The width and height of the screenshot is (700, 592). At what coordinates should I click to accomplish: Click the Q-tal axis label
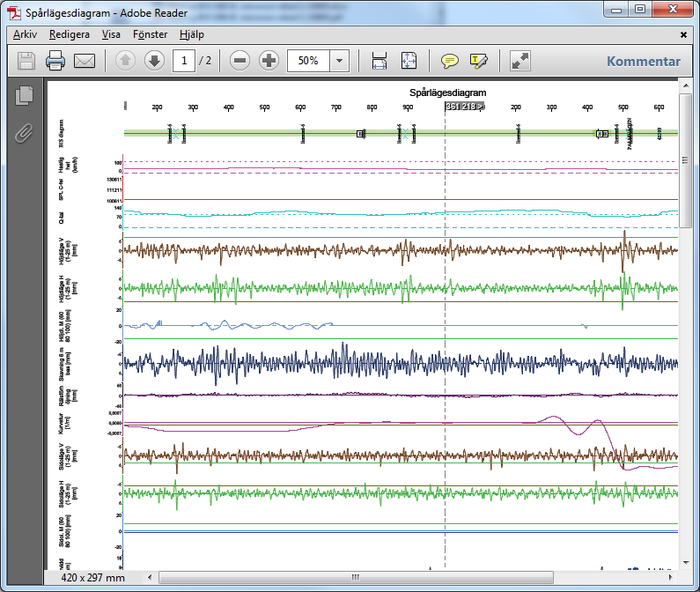61,218
